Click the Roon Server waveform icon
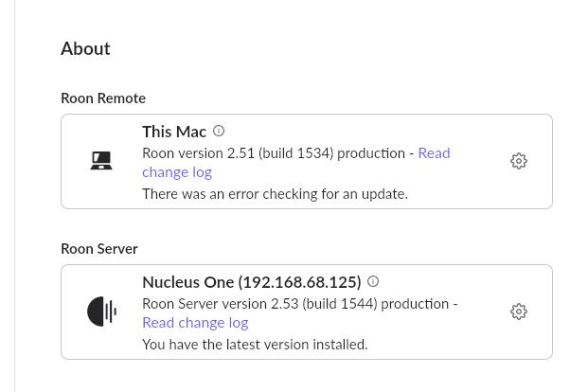The image size is (570, 392). tap(102, 312)
